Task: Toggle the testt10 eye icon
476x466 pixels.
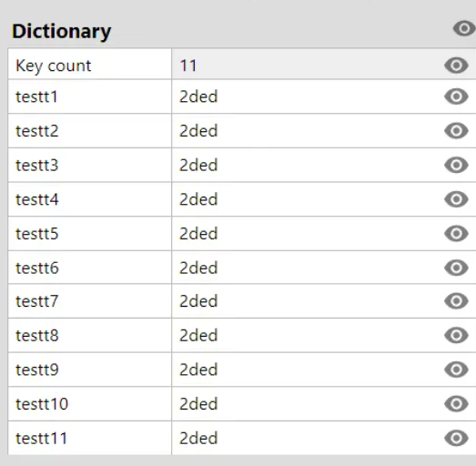Action: click(456, 404)
